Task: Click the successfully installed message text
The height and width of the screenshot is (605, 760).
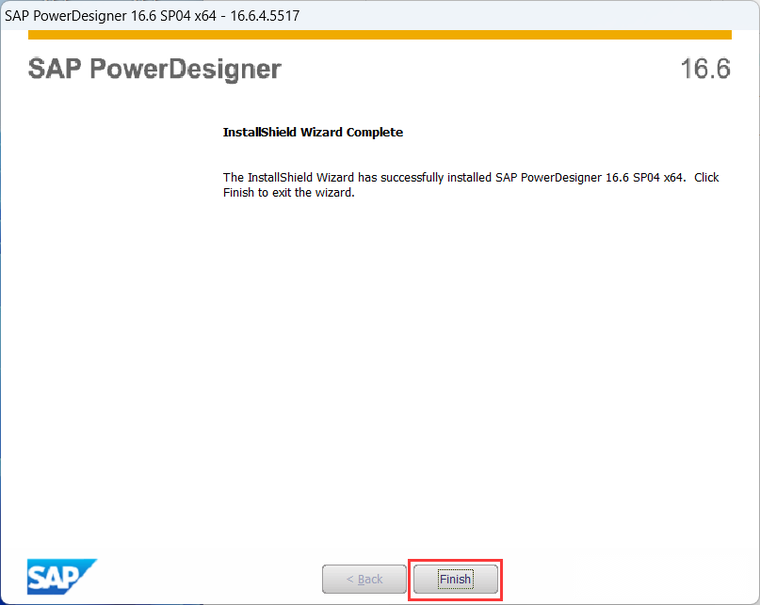Action: pos(471,185)
